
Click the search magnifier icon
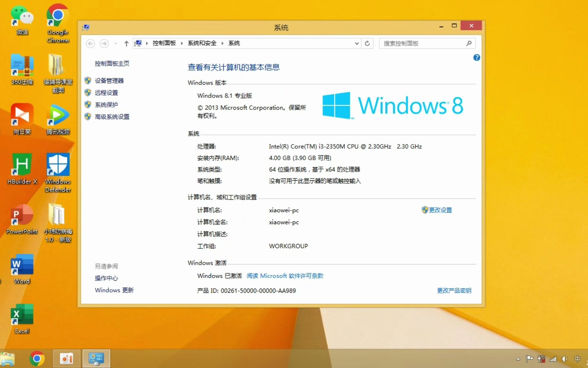tap(469, 43)
